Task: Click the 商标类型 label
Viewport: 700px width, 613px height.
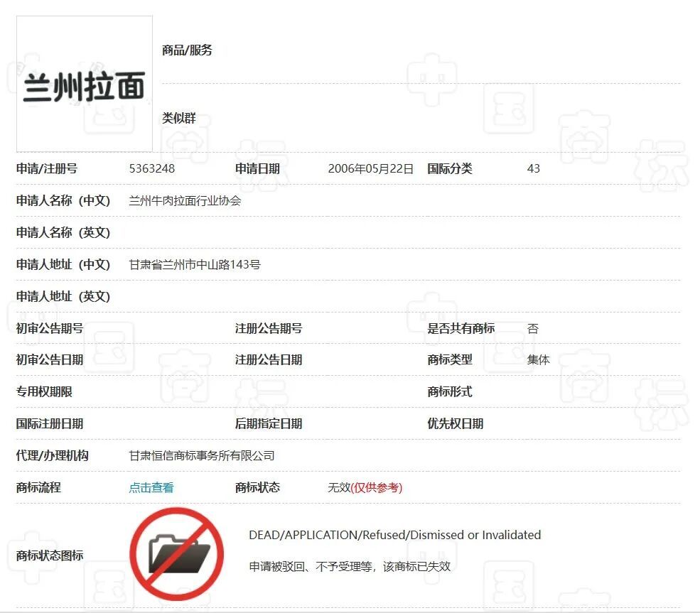Action: pos(450,359)
